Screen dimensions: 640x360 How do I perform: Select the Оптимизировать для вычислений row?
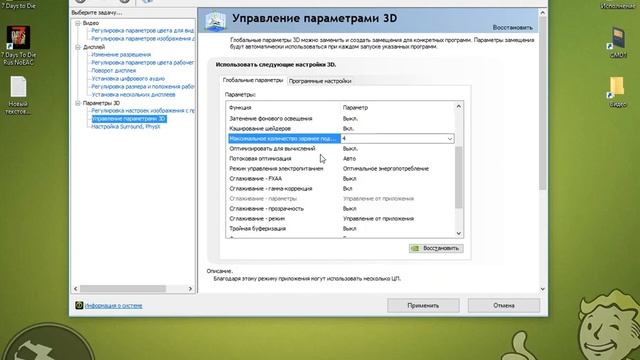341,149
